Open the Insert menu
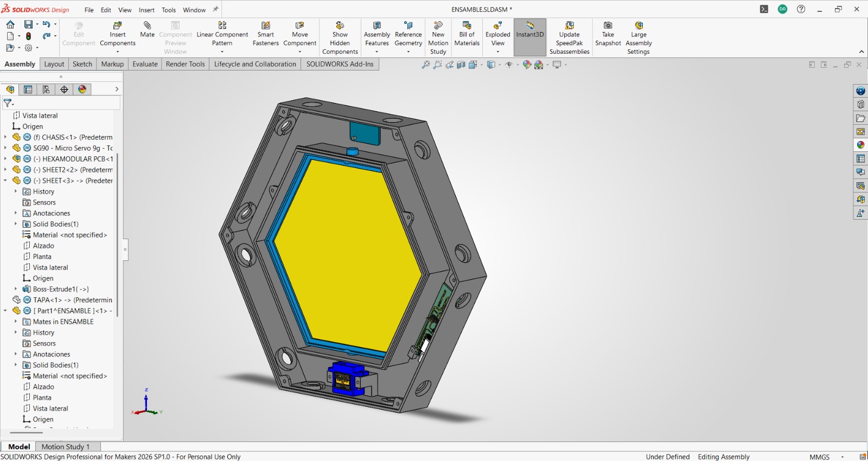The image size is (868, 461). [x=146, y=10]
